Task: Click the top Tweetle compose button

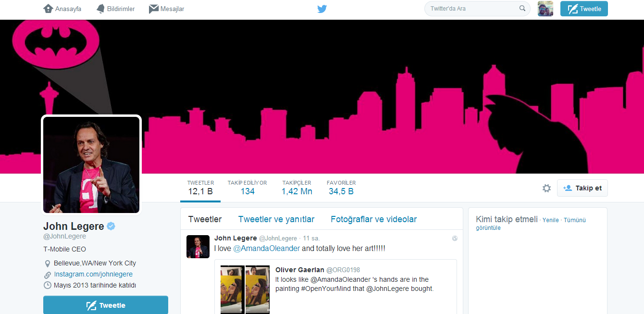Action: [x=584, y=9]
